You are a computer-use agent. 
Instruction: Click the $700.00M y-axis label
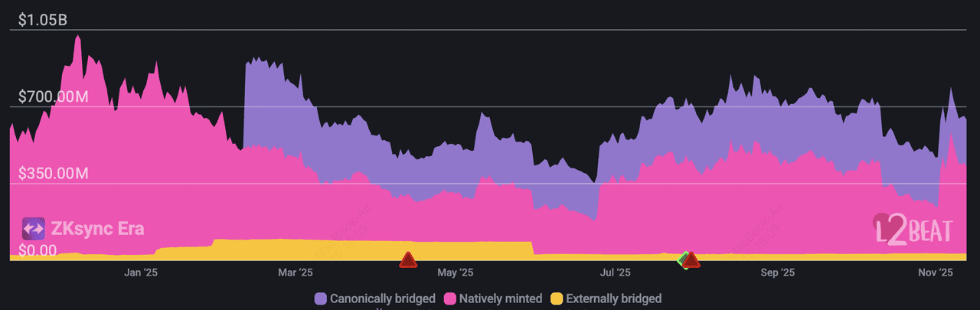click(x=54, y=97)
